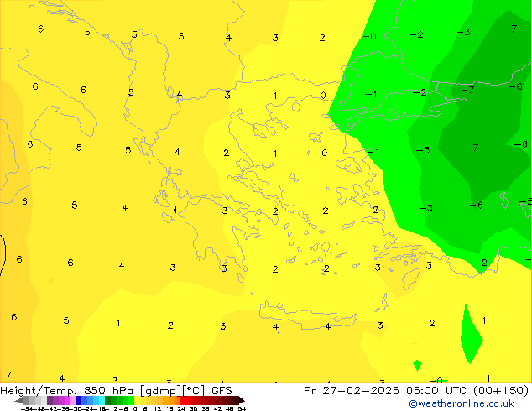
Task: Select the "(00+150)" forecast offset text
Action: click(501, 391)
